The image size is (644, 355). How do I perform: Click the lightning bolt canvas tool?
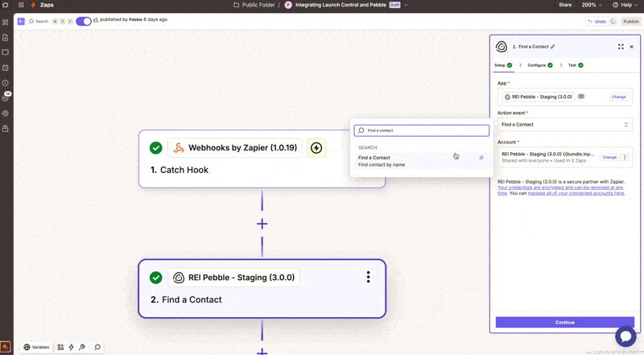click(71, 347)
